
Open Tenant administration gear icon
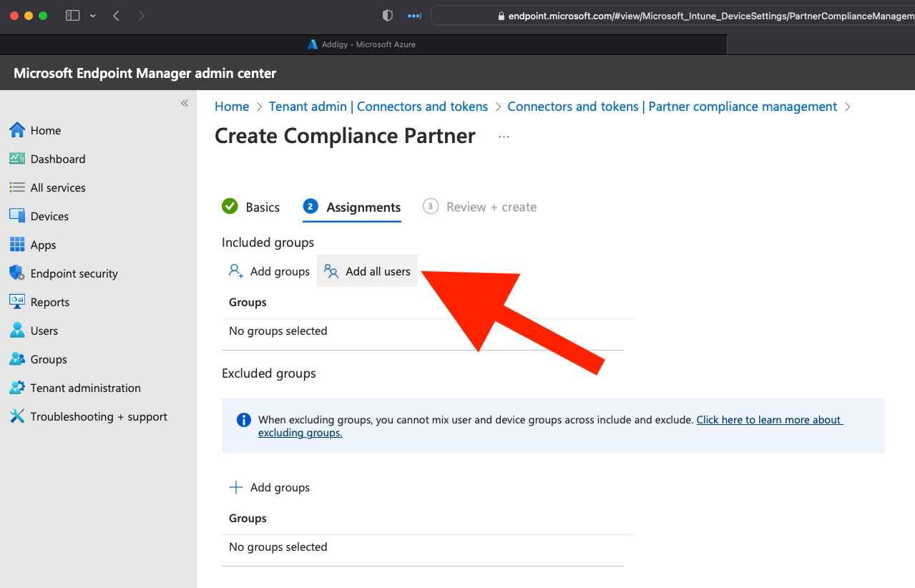tap(17, 388)
